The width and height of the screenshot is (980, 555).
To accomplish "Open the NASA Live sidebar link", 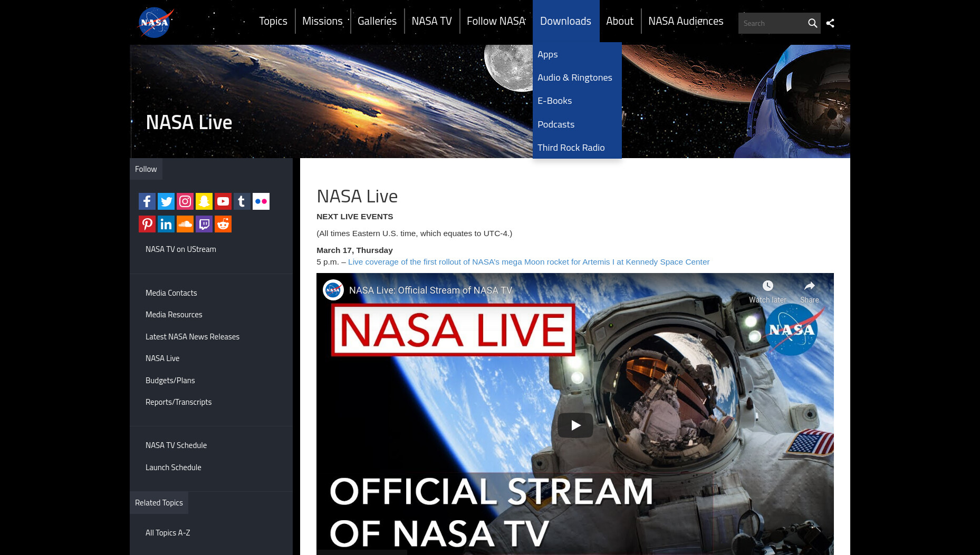I will click(x=162, y=358).
